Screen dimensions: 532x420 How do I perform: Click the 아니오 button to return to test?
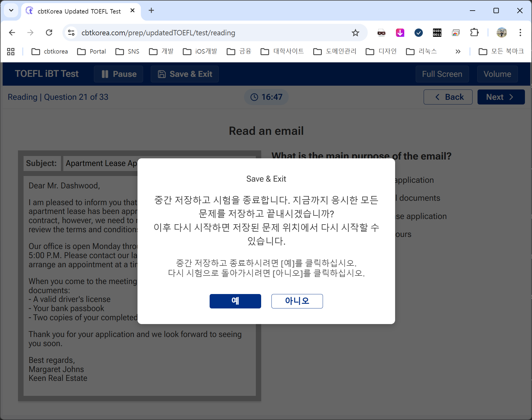click(x=297, y=301)
